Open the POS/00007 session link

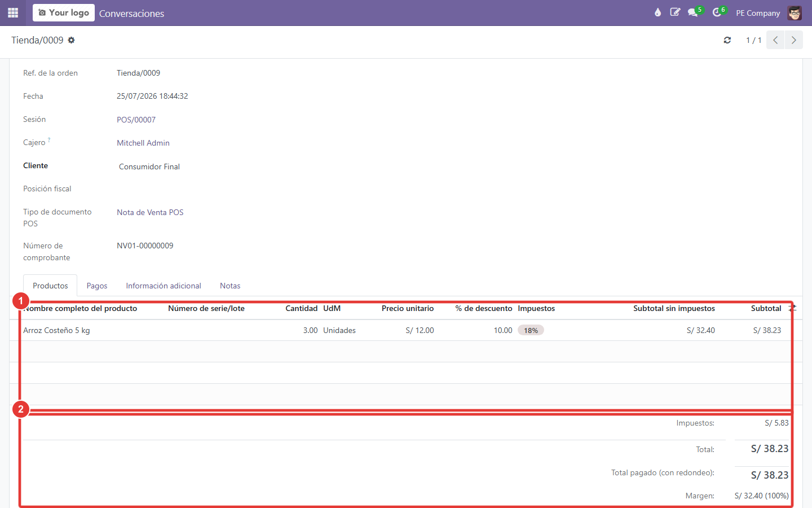click(x=136, y=120)
